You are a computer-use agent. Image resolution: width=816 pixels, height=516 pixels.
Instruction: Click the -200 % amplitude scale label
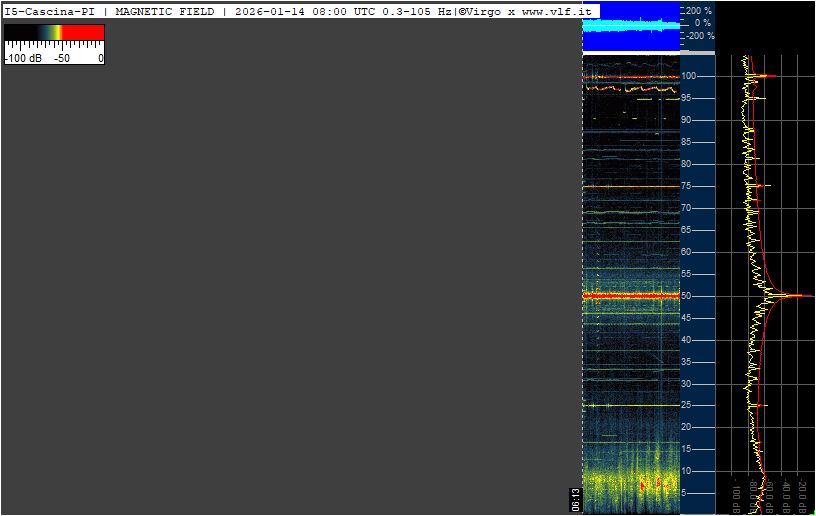tap(700, 36)
